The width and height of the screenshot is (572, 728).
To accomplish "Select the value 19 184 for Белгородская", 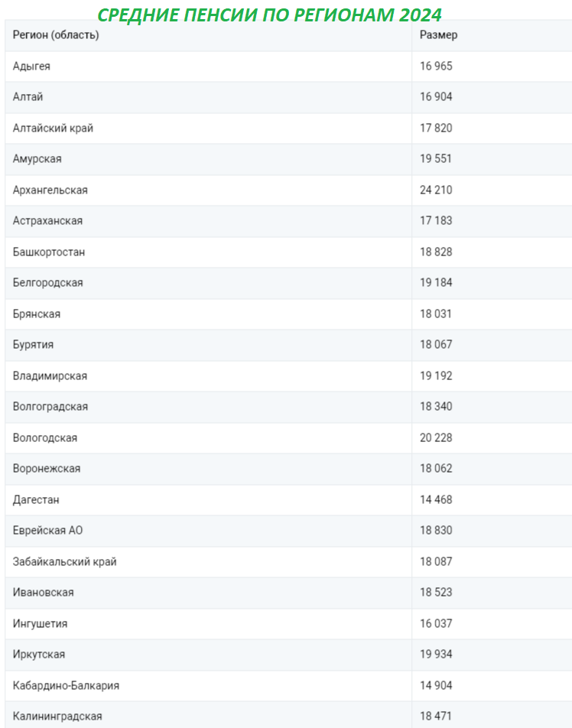I will [436, 283].
